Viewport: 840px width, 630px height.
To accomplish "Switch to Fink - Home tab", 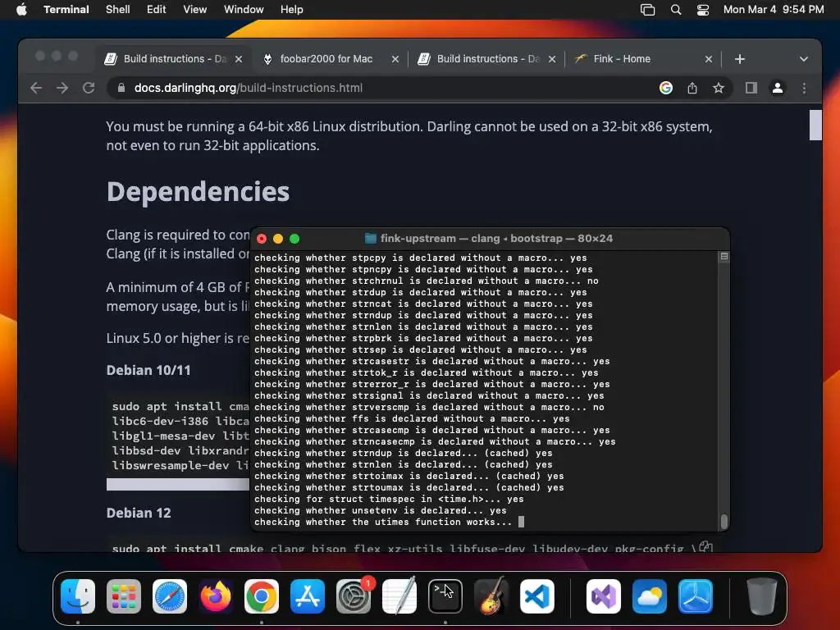I will point(622,59).
